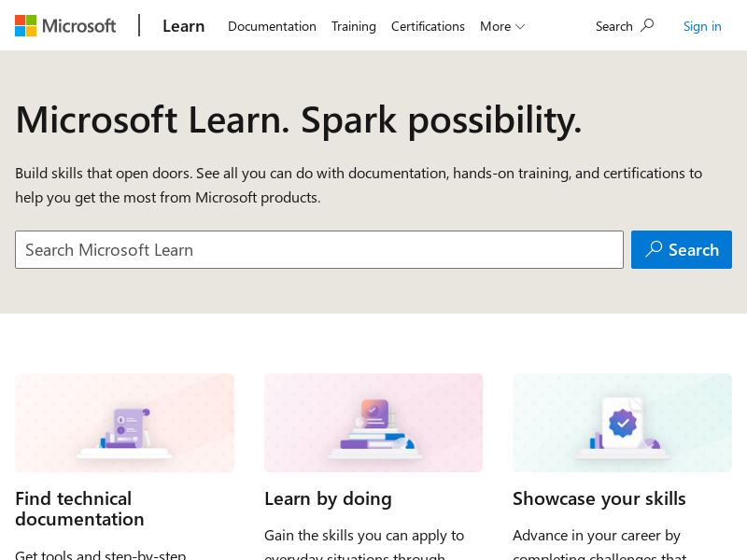Viewport: 747px width, 560px height.
Task: Select the Find technical documentation heading
Action: [79, 509]
